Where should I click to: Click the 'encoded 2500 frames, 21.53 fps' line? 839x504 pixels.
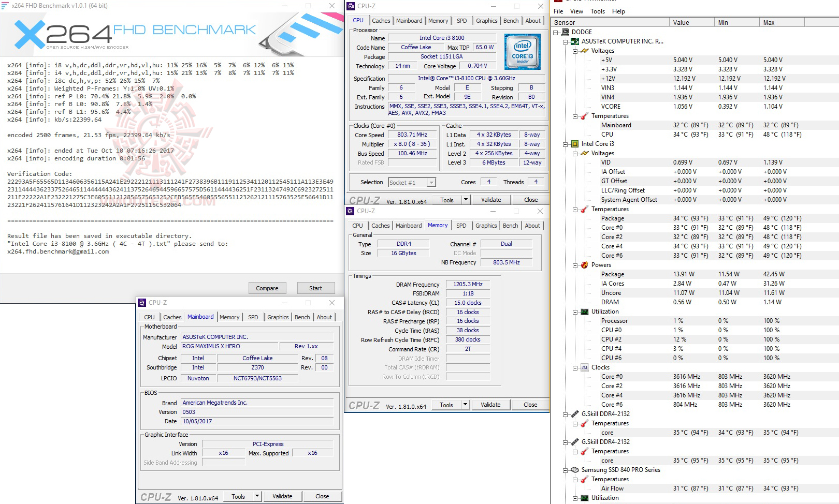coord(89,135)
